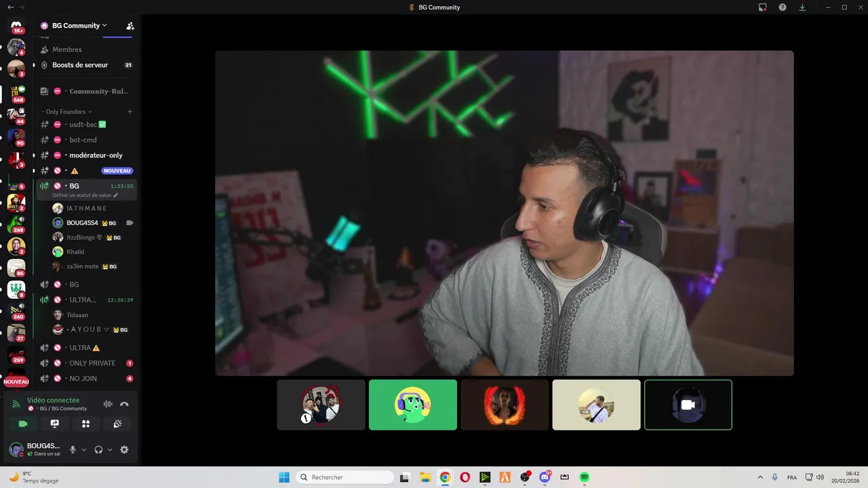Open user settings gear icon
This screenshot has width=868, height=488.
[124, 449]
